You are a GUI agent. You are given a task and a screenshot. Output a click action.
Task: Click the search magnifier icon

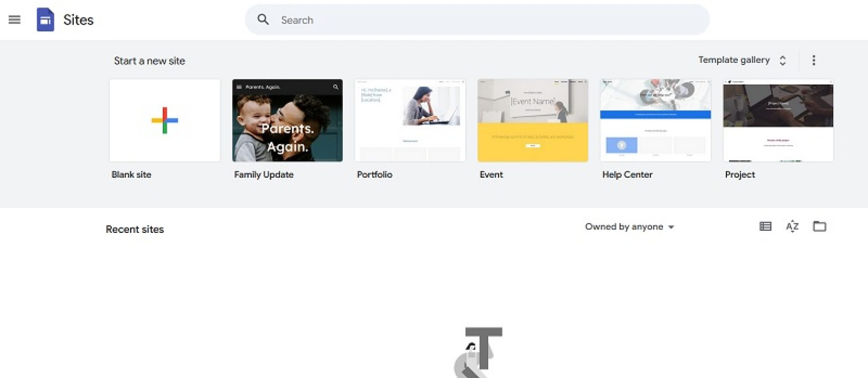(x=263, y=19)
